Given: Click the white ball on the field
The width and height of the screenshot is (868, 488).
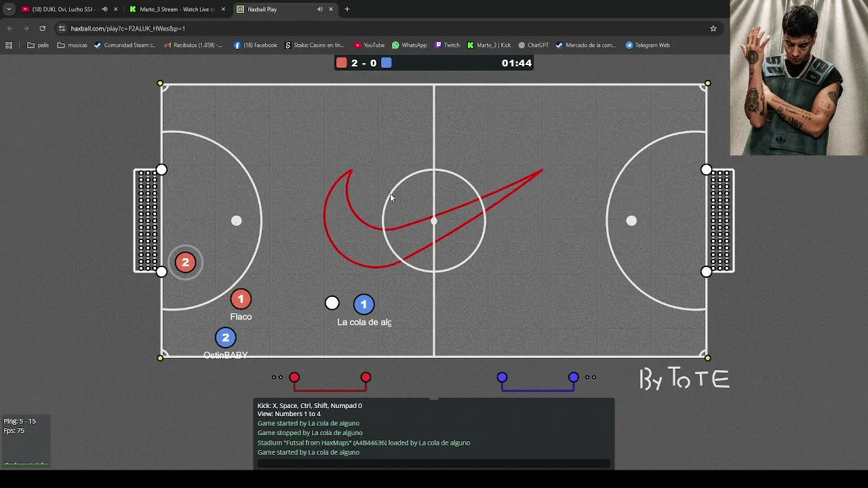Looking at the screenshot, I should (x=332, y=304).
